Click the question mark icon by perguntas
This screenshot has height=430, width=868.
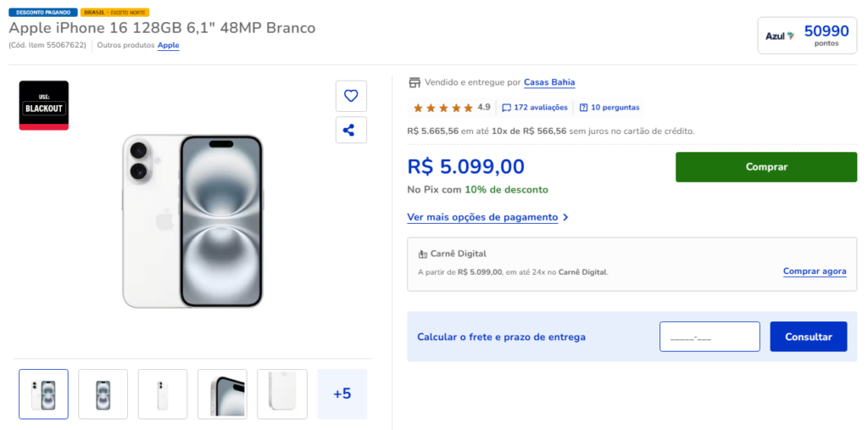(583, 108)
